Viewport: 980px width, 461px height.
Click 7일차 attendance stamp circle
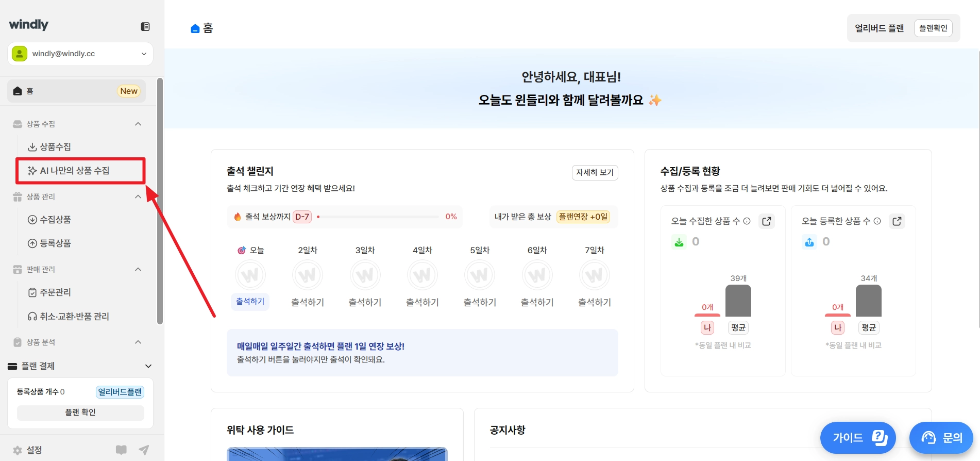[x=595, y=275]
